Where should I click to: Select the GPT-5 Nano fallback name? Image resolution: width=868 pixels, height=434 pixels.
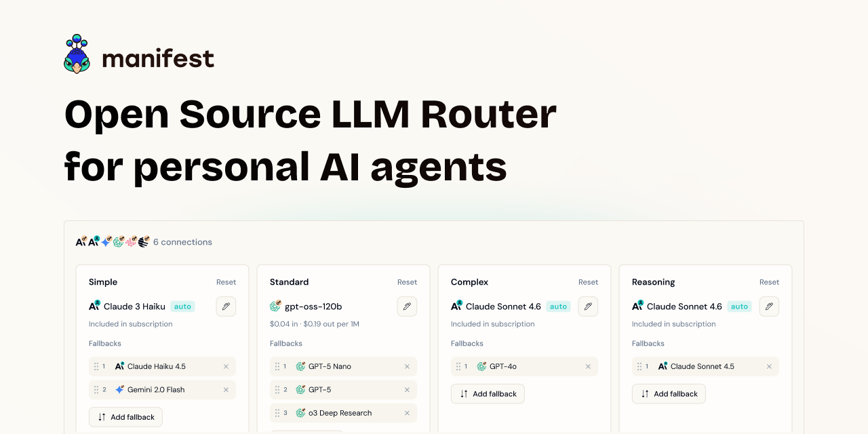click(330, 367)
